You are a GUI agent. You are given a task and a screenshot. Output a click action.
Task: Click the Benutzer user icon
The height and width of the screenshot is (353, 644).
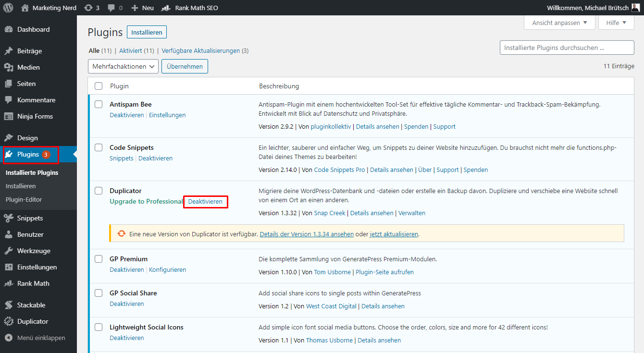(9, 234)
